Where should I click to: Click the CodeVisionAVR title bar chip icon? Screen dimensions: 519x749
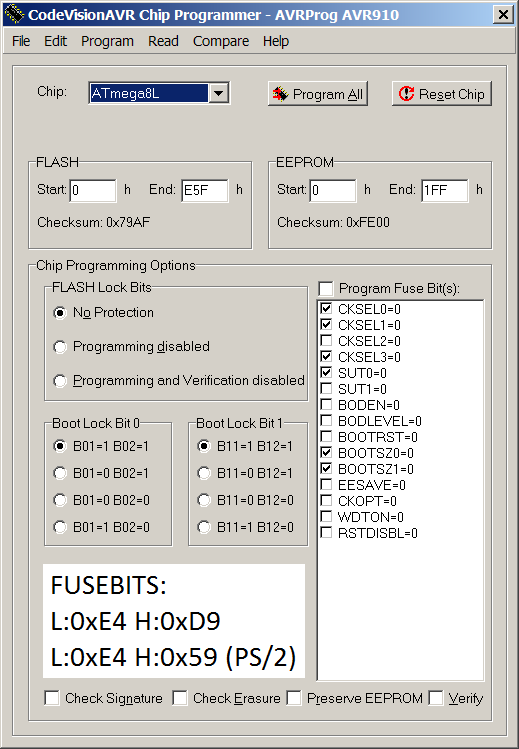[14, 14]
